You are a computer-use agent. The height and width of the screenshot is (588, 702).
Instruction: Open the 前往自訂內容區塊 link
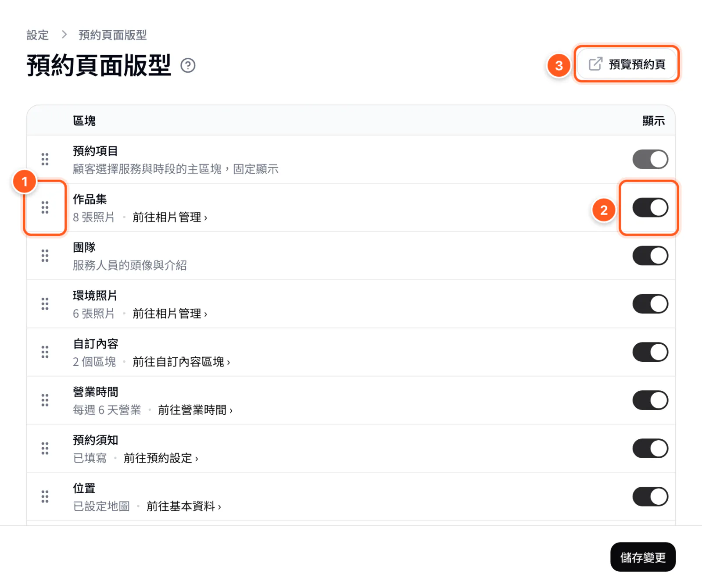181,362
